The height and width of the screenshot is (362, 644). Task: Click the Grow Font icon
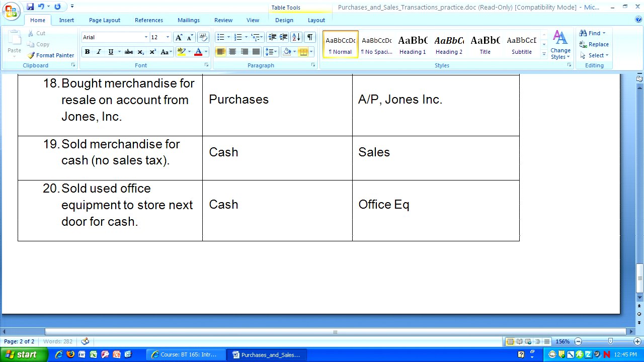click(179, 37)
